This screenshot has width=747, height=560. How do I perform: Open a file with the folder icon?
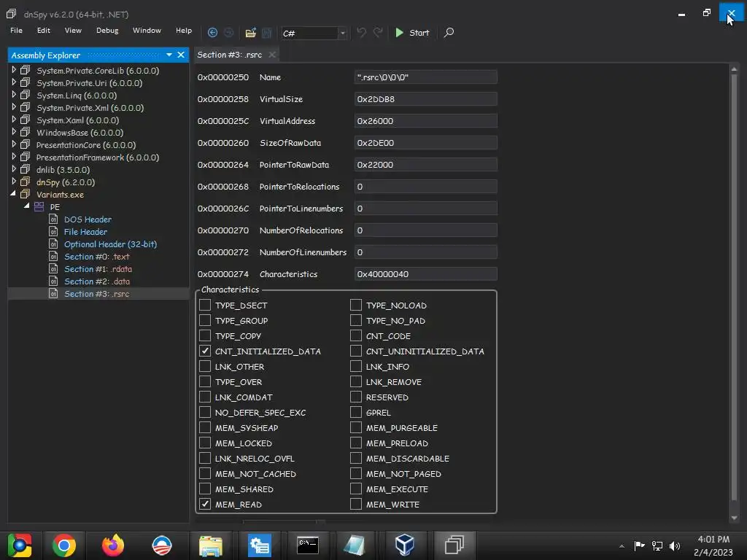pos(251,33)
